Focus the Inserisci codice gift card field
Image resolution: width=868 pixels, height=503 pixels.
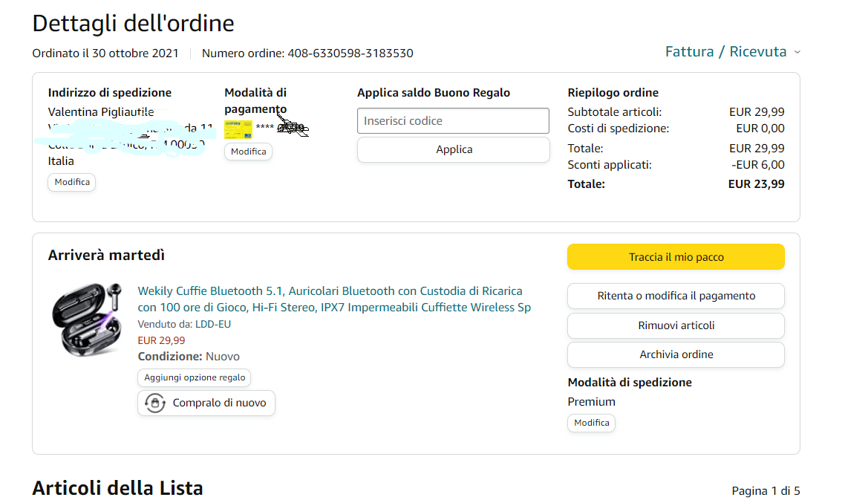pyautogui.click(x=453, y=121)
